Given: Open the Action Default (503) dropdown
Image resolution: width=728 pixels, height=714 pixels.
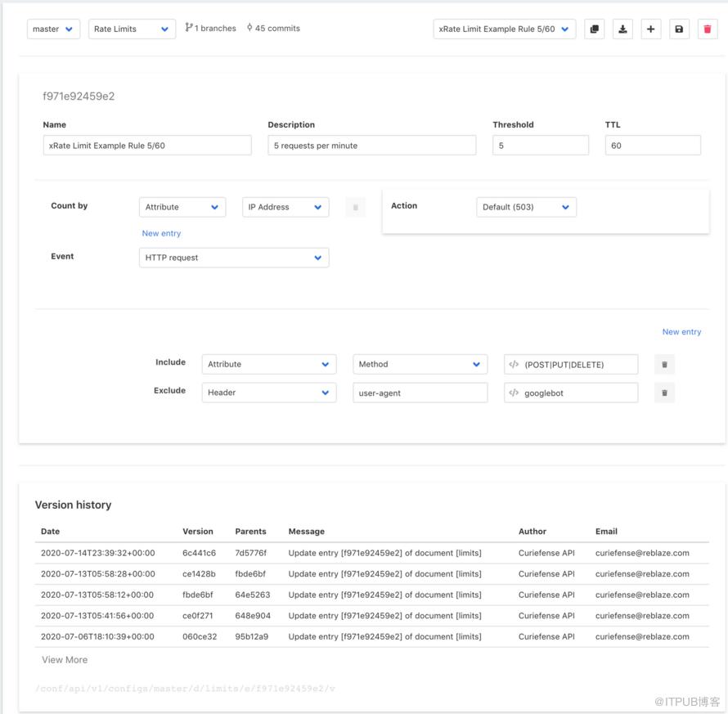Looking at the screenshot, I should (x=527, y=207).
